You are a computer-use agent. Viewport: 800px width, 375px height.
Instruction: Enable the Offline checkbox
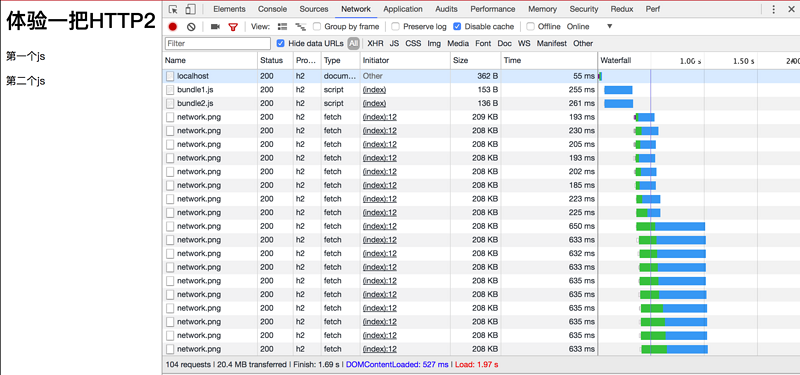[531, 27]
